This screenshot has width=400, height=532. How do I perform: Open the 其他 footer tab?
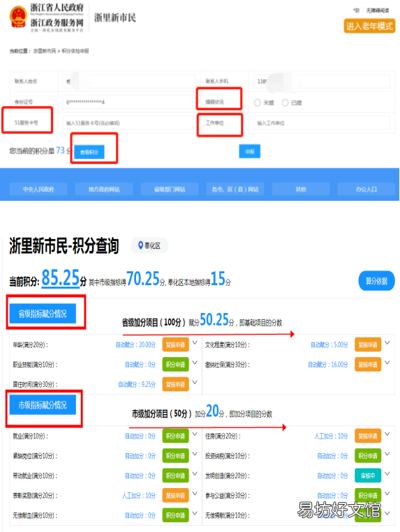[301, 190]
